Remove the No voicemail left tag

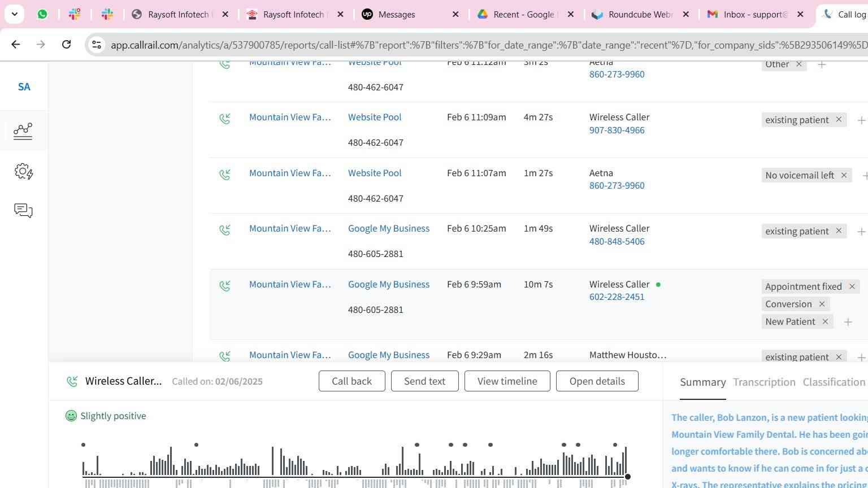point(844,175)
